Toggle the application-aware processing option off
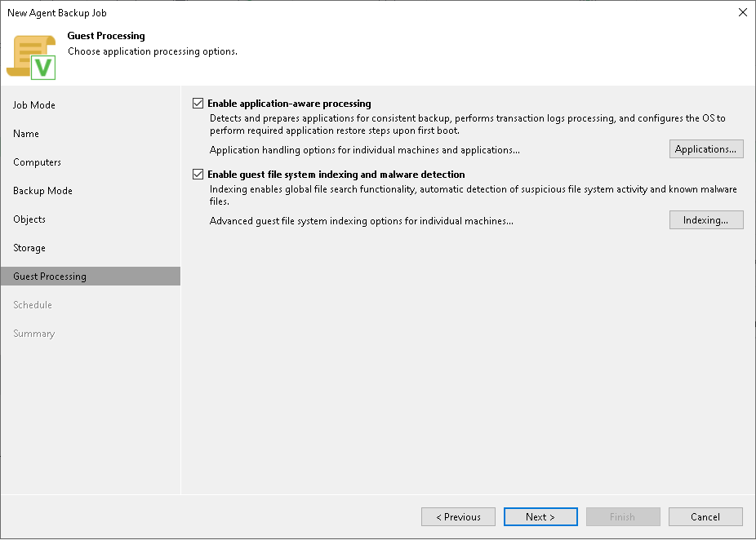The width and height of the screenshot is (756, 540). click(x=198, y=103)
